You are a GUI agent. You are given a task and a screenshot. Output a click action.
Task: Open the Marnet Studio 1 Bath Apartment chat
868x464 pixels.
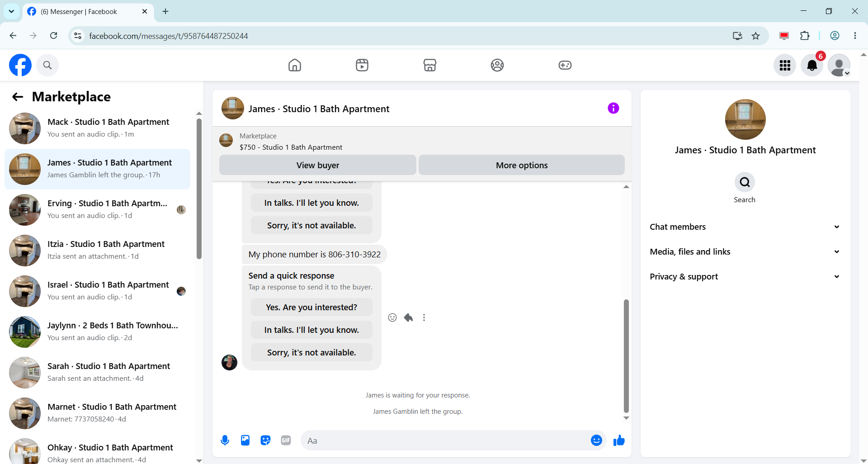97,413
